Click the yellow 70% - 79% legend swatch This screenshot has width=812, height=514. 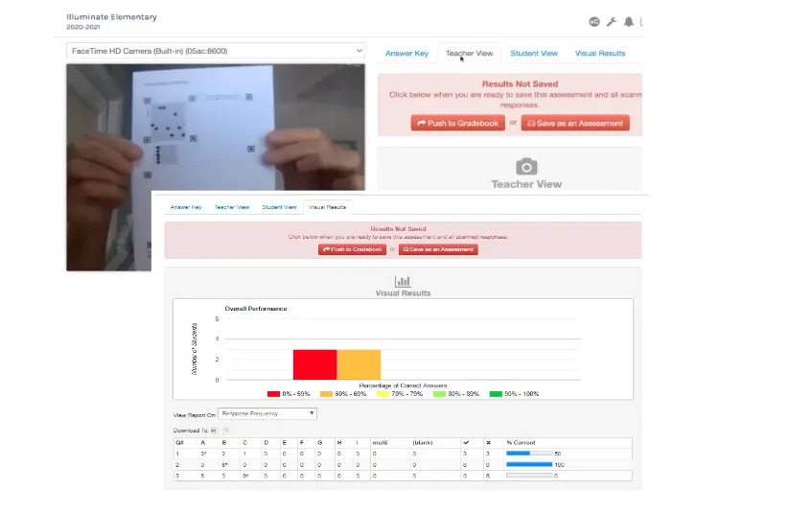pos(383,394)
